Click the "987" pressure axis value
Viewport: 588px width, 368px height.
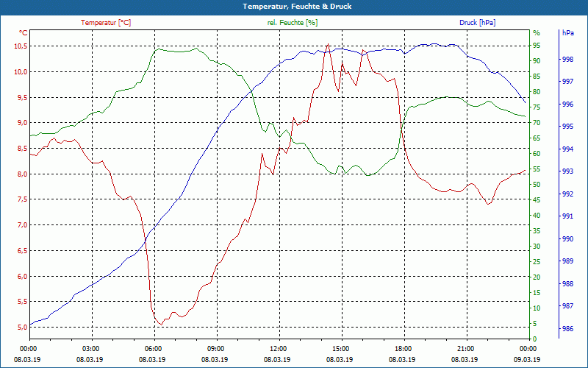click(x=568, y=306)
